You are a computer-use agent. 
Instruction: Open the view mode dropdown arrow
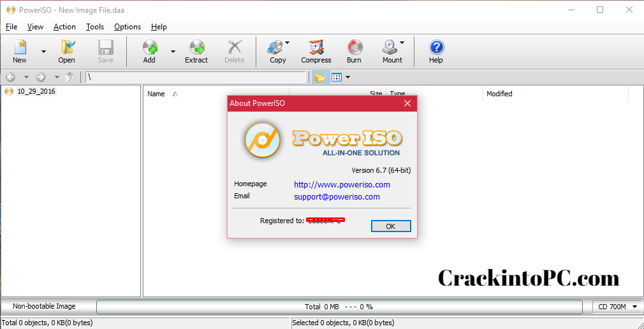pos(348,77)
